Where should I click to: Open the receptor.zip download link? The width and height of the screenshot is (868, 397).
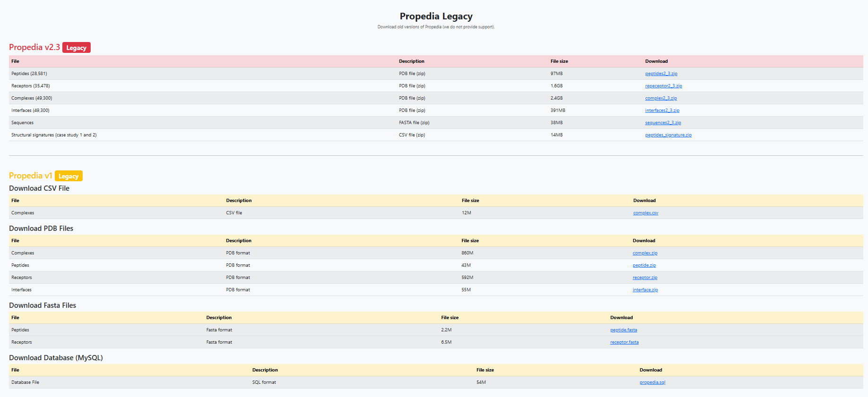[x=645, y=278]
